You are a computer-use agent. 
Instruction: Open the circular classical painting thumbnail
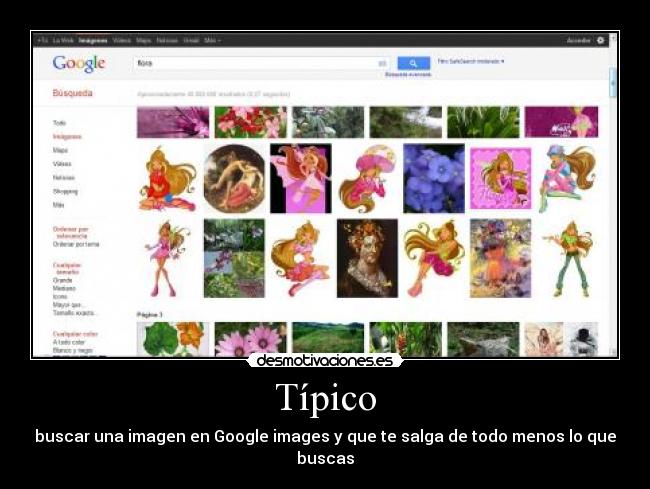(x=234, y=179)
